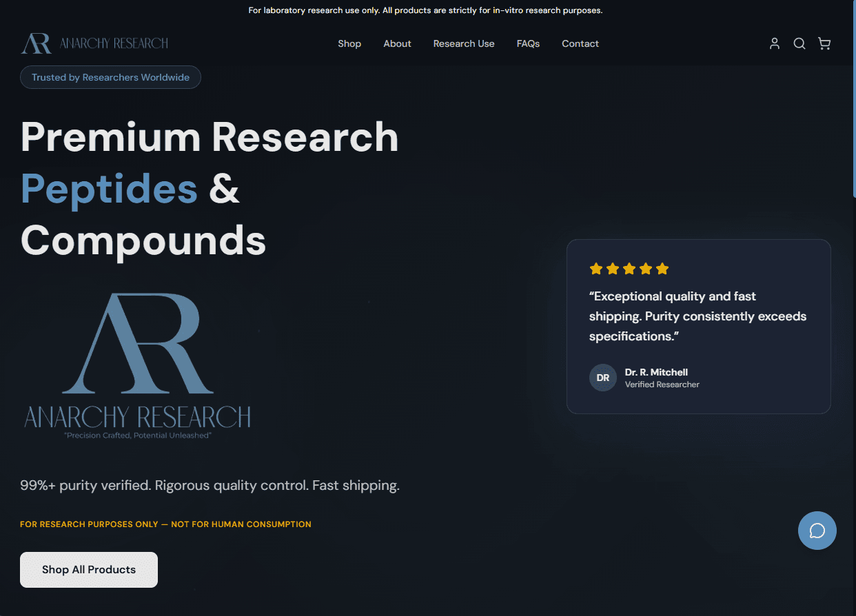Open the Contact page
The width and height of the screenshot is (856, 616).
pyautogui.click(x=580, y=43)
